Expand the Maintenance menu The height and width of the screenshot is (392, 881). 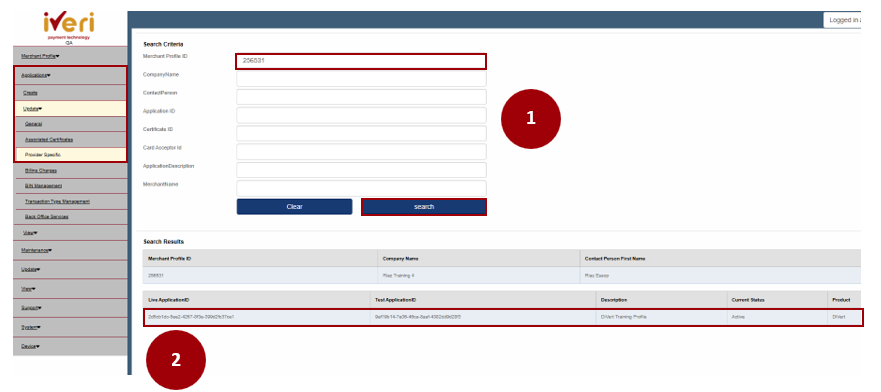click(x=37, y=250)
